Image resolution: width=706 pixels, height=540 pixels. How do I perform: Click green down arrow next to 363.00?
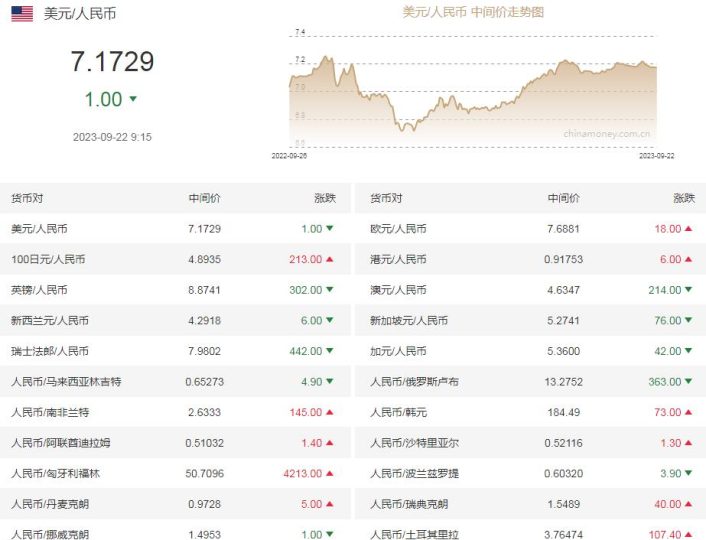[688, 381]
